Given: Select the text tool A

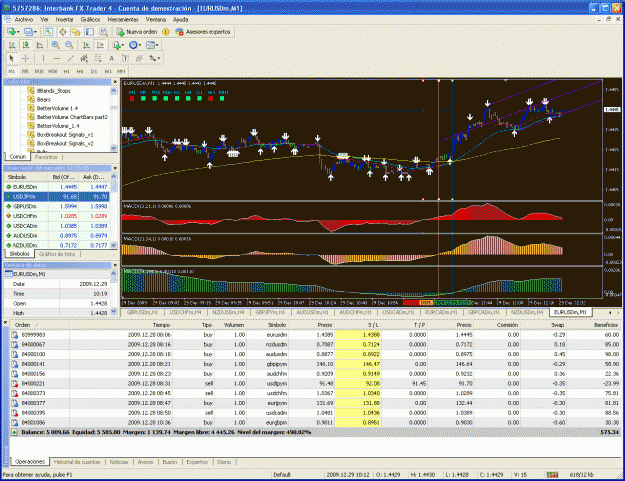Looking at the screenshot, I should click(112, 58).
